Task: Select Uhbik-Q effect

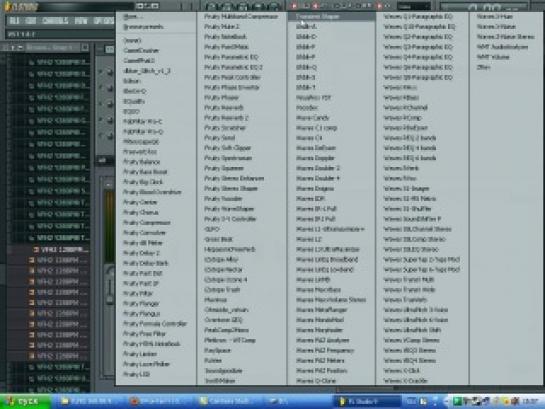Action: 306,67
